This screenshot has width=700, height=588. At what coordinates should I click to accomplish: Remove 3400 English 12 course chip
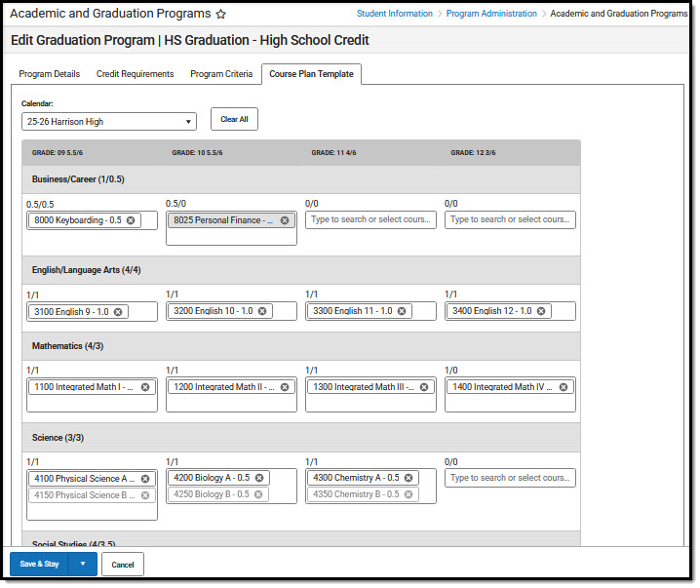pos(541,311)
